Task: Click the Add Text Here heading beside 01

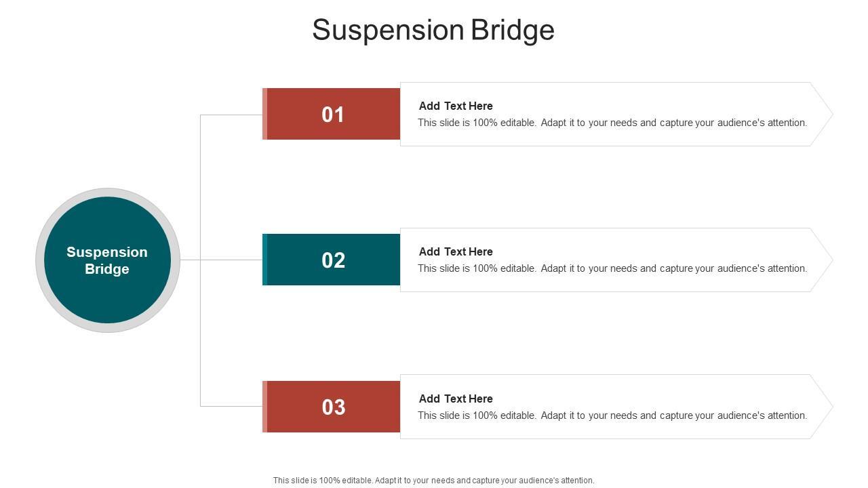Action: pos(456,106)
